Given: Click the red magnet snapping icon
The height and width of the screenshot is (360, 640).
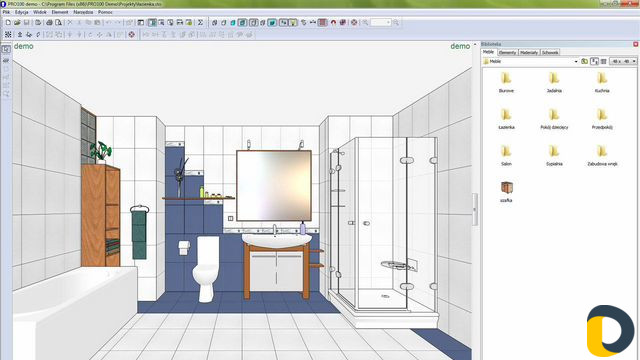Looking at the screenshot, I should (333, 23).
